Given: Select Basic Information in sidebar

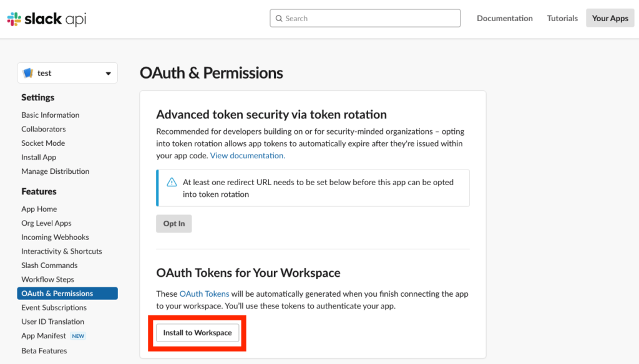Looking at the screenshot, I should click(x=51, y=115).
